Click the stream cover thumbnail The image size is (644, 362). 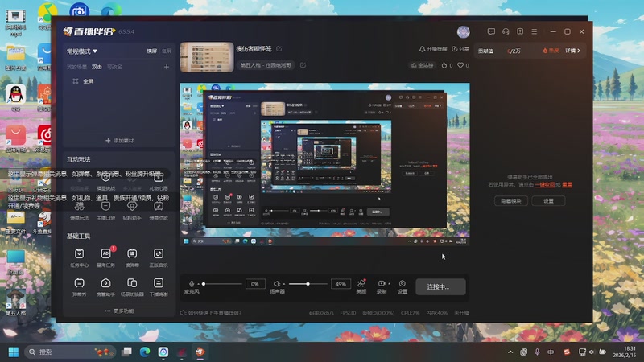pos(207,57)
